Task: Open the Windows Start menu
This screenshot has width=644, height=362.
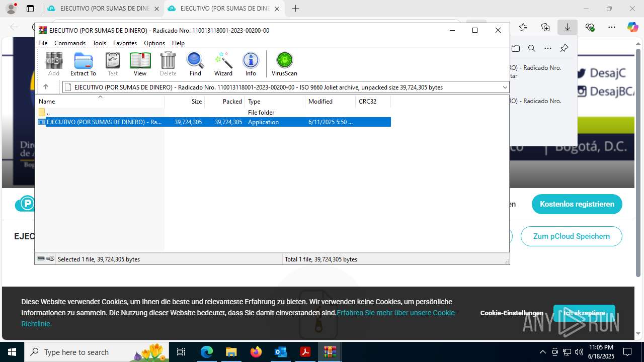Action: coord(12,352)
